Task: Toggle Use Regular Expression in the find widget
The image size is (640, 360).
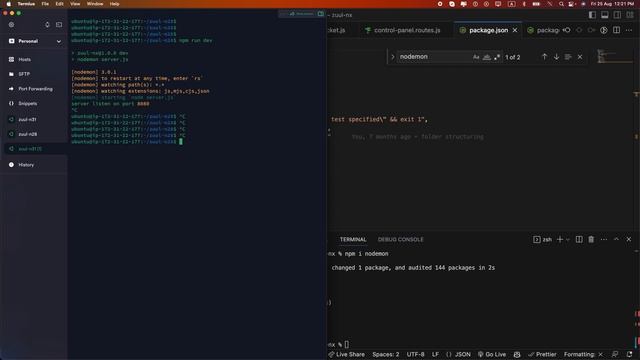Action: point(497,57)
